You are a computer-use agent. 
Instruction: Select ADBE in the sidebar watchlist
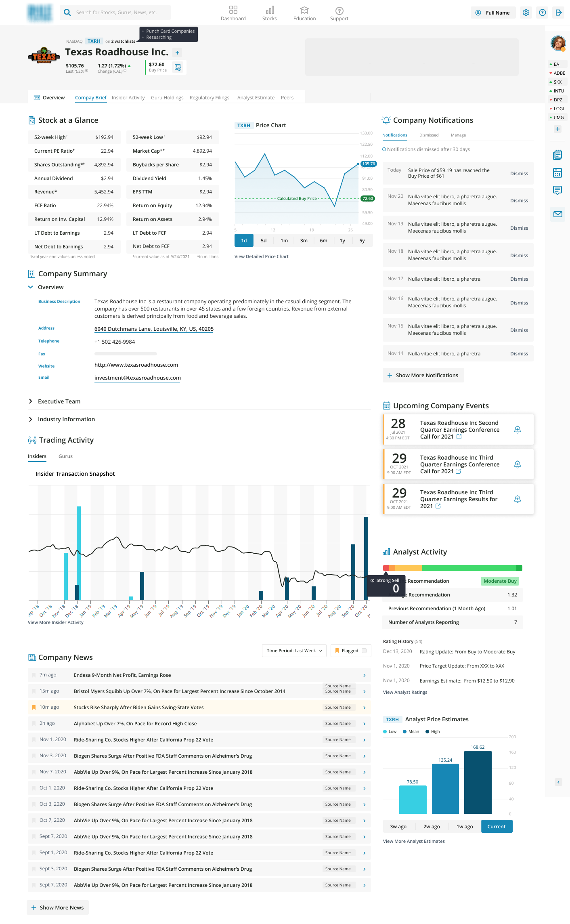[557, 73]
